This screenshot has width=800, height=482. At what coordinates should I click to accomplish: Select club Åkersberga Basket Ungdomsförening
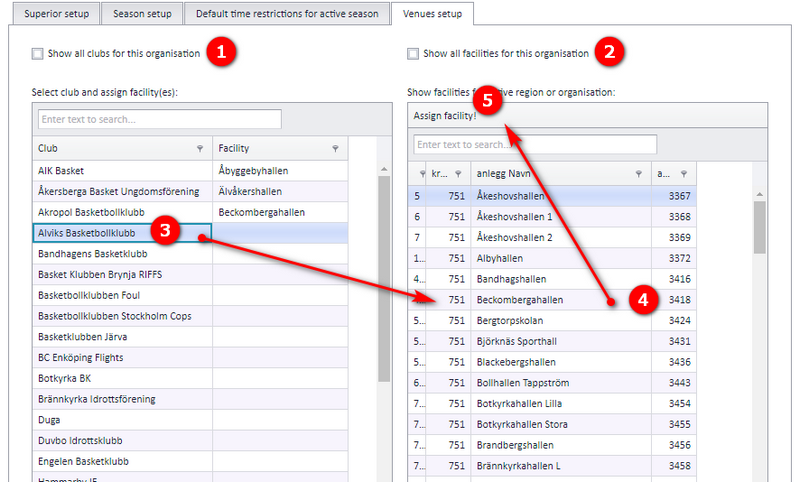click(122, 191)
